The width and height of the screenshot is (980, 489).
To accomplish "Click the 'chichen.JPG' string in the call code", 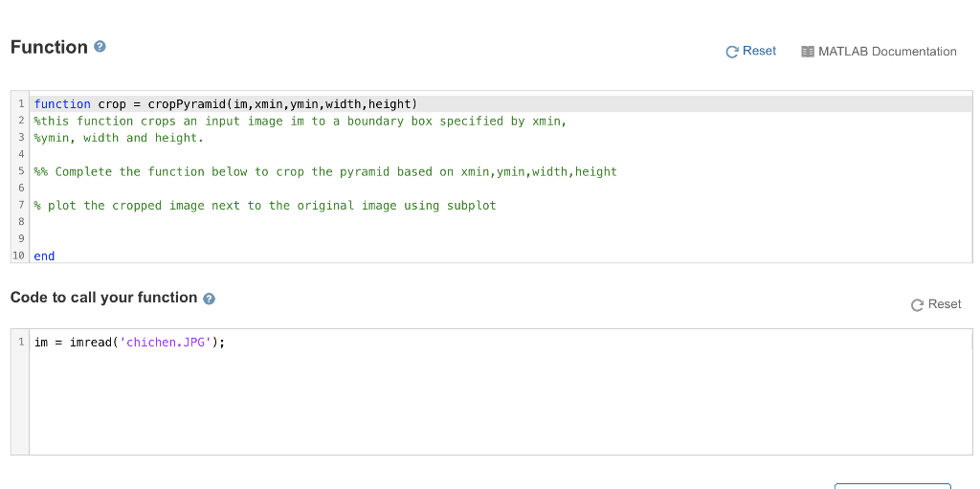I will tap(166, 342).
